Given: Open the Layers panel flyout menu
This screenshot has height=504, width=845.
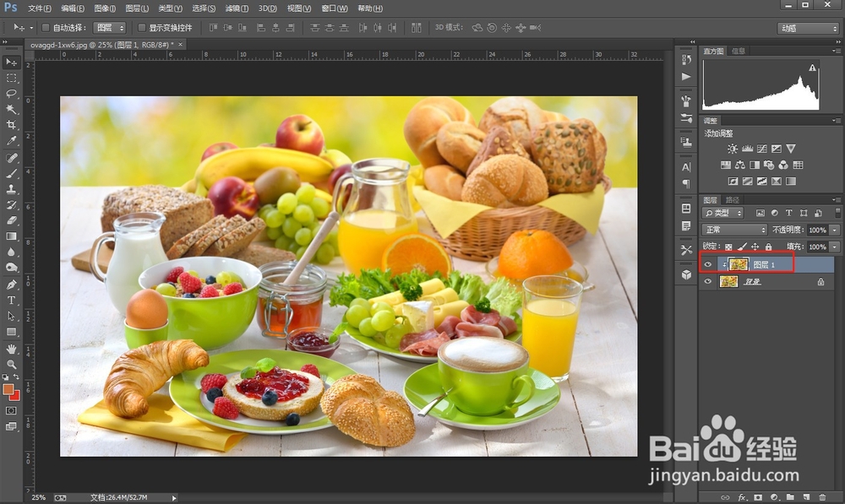Looking at the screenshot, I should pyautogui.click(x=836, y=200).
